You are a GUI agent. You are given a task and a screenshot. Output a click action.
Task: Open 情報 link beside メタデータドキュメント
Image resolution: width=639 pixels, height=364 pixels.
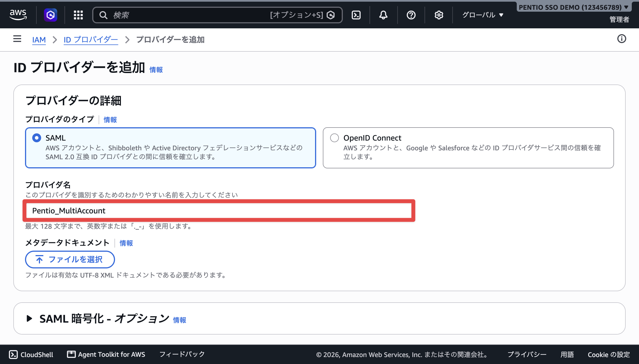click(126, 243)
